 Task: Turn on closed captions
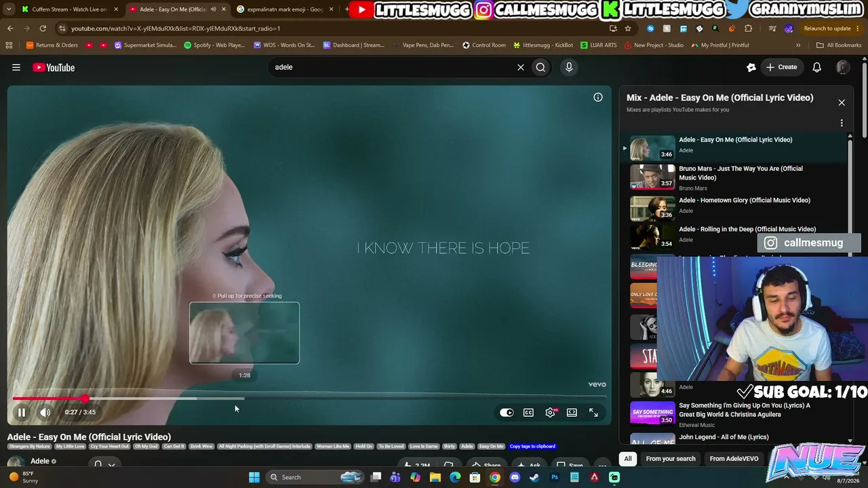tap(528, 412)
